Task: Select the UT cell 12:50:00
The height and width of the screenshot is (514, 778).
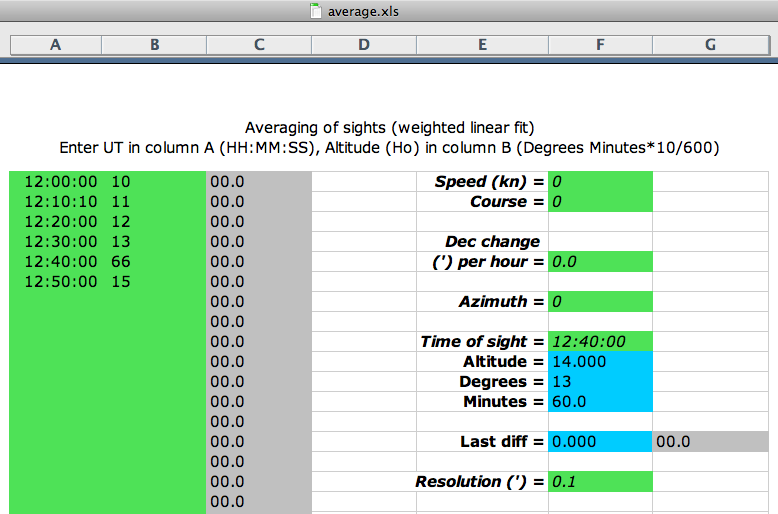Action: click(61, 282)
